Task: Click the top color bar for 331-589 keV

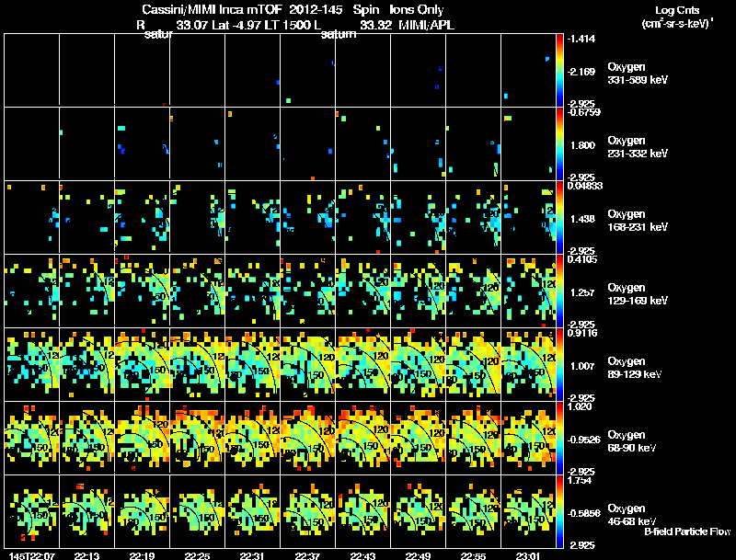Action: pos(559,71)
